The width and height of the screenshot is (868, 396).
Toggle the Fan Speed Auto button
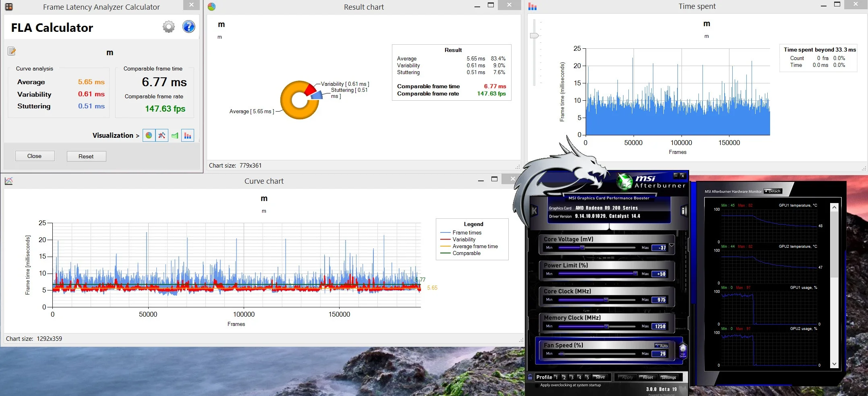661,346
